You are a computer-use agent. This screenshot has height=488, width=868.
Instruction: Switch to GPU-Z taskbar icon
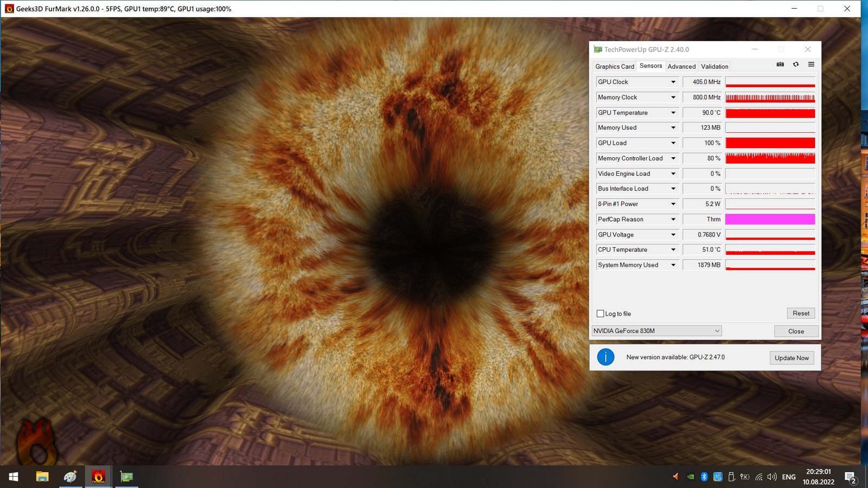126,477
